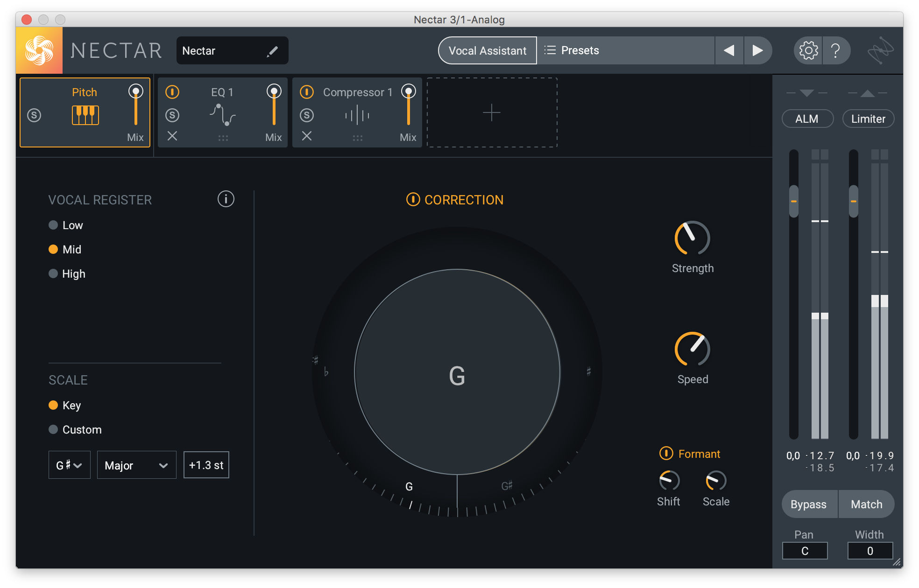Toggle Compressor 1 power button
The image size is (919, 588).
[x=307, y=92]
